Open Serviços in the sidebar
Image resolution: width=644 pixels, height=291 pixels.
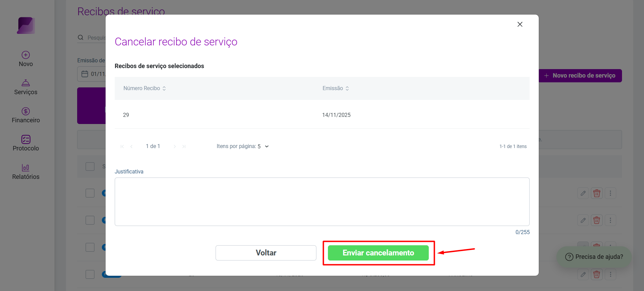coord(26,87)
